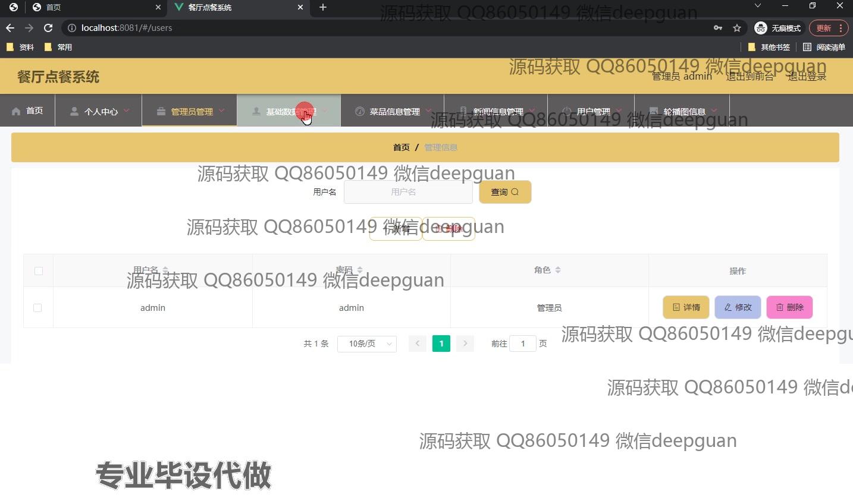Screen dimensions: 853x504
Task: Delete admin with pink 删除 button
Action: (789, 307)
